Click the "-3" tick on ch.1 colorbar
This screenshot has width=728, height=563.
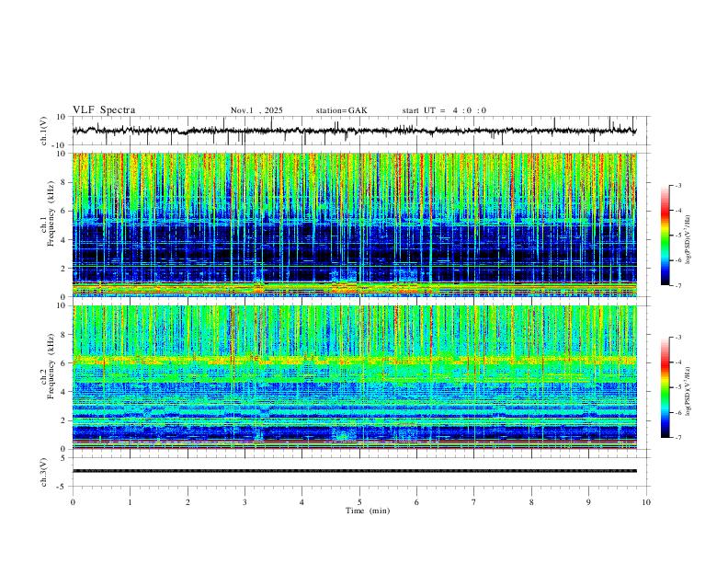[x=678, y=185]
